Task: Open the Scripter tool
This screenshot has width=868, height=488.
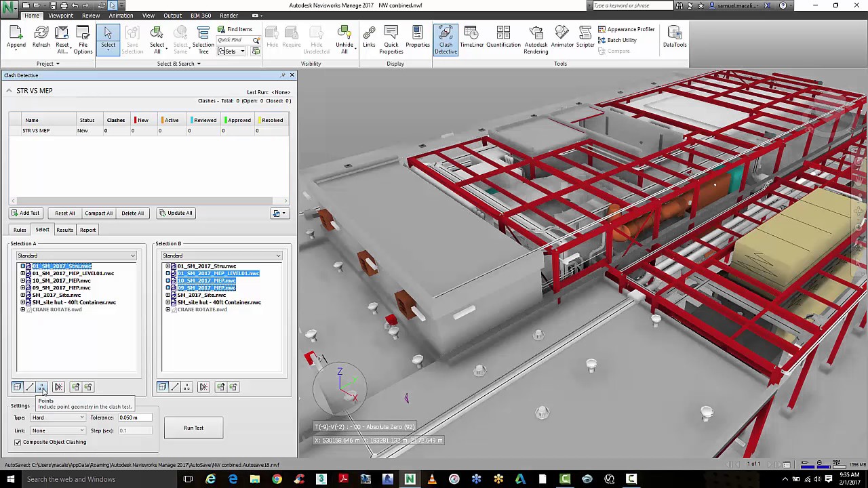Action: coord(585,38)
